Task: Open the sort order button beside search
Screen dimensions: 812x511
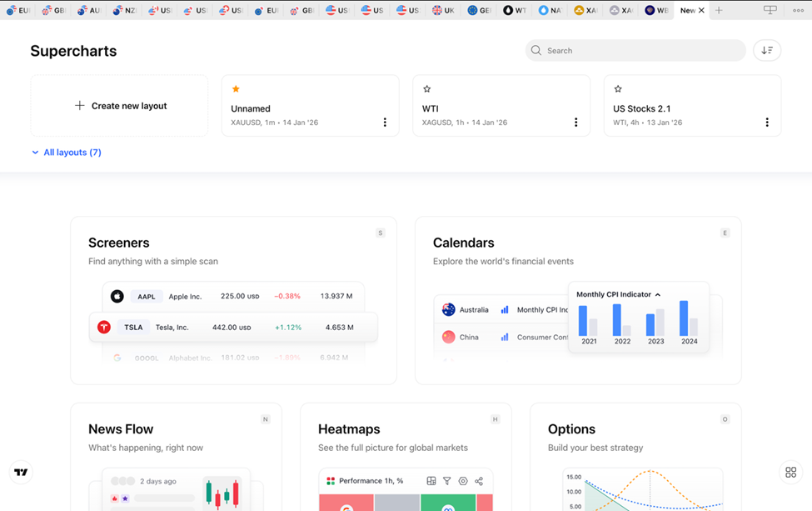Action: 767,50
